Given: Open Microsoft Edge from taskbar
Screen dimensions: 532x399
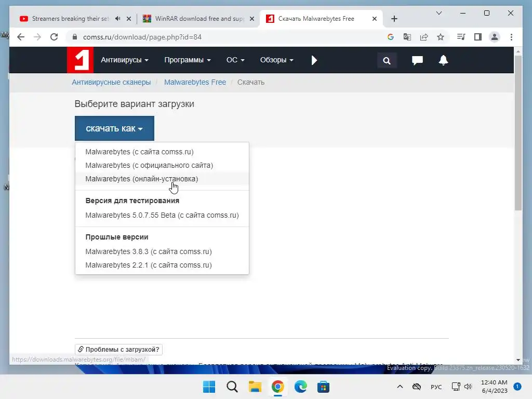Looking at the screenshot, I should [301, 387].
